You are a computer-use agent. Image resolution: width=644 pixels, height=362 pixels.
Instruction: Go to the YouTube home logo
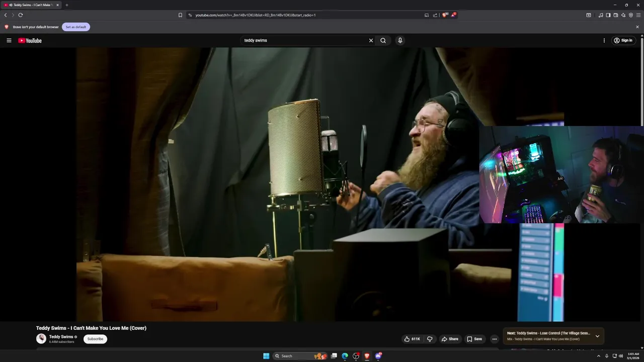pos(30,41)
